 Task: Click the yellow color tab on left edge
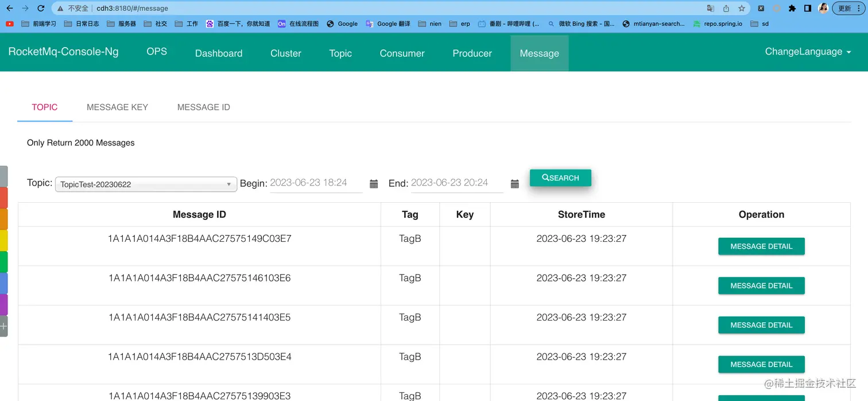(x=3, y=240)
